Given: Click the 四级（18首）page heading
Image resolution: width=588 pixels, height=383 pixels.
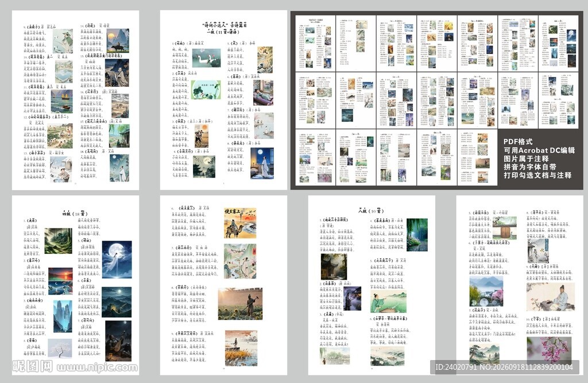Looking at the screenshot, I should 75,214.
